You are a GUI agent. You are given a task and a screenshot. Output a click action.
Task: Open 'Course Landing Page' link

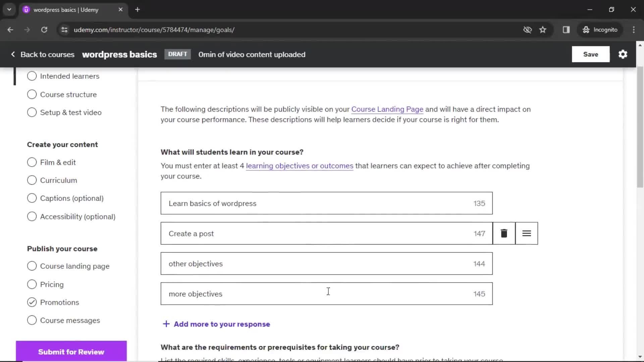pos(387,109)
